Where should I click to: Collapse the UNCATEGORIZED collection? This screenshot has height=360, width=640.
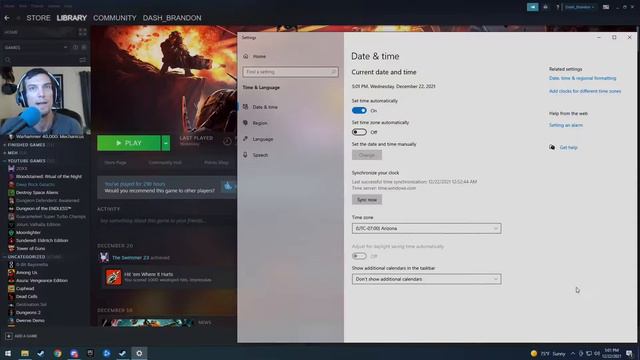pos(5,257)
